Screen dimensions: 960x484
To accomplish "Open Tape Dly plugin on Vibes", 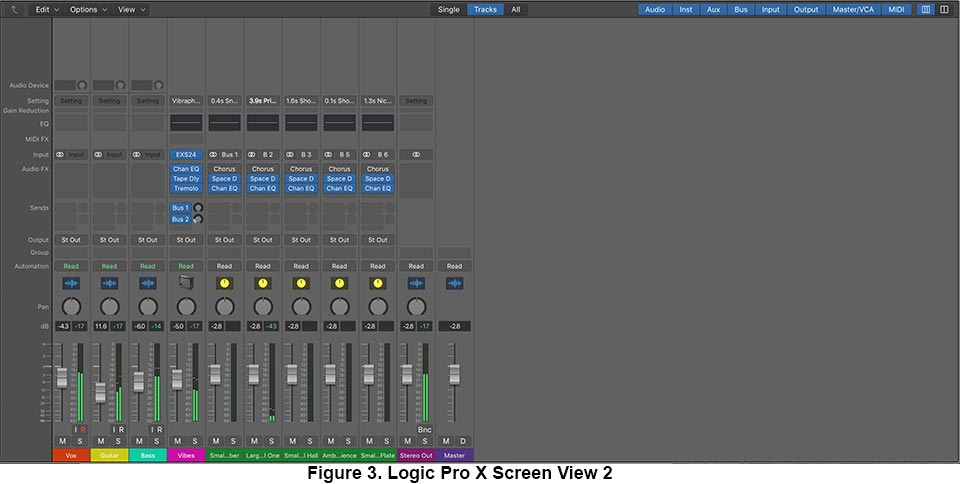I will [186, 179].
